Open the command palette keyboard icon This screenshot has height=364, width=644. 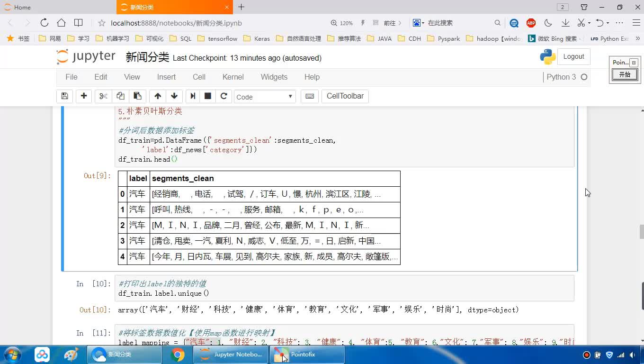coord(309,96)
